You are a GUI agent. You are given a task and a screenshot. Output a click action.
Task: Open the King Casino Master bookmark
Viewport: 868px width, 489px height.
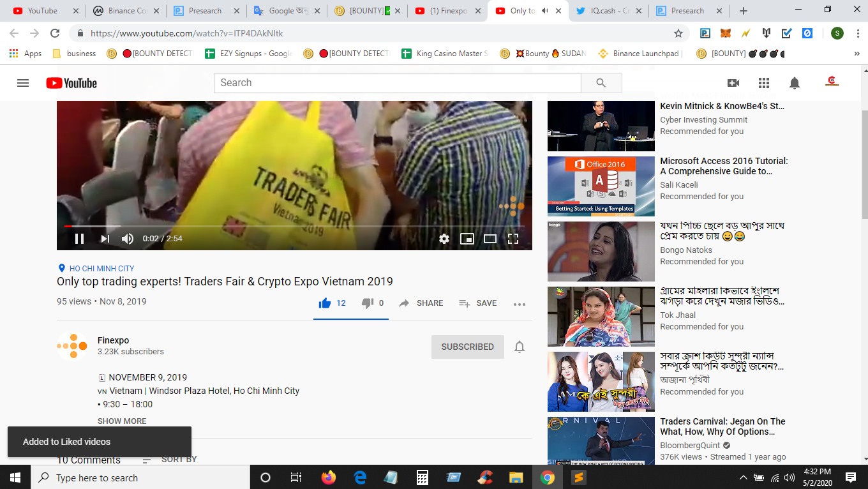click(445, 54)
